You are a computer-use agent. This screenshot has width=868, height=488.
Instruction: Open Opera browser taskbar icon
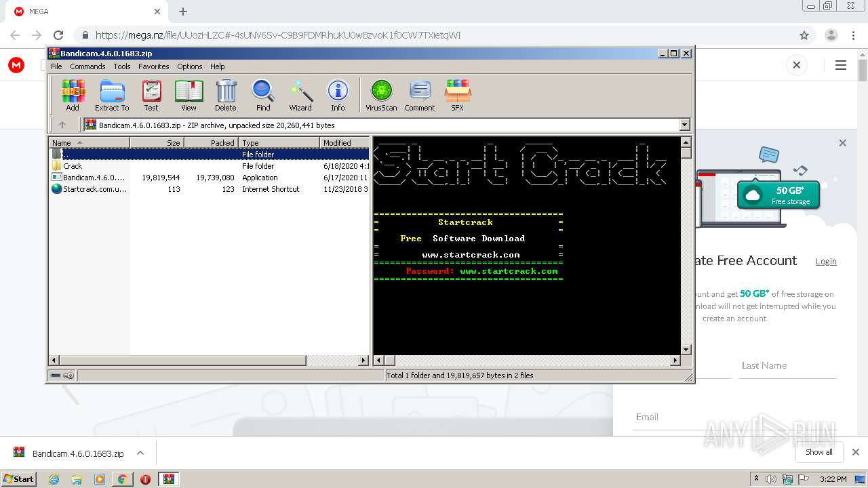pos(145,479)
